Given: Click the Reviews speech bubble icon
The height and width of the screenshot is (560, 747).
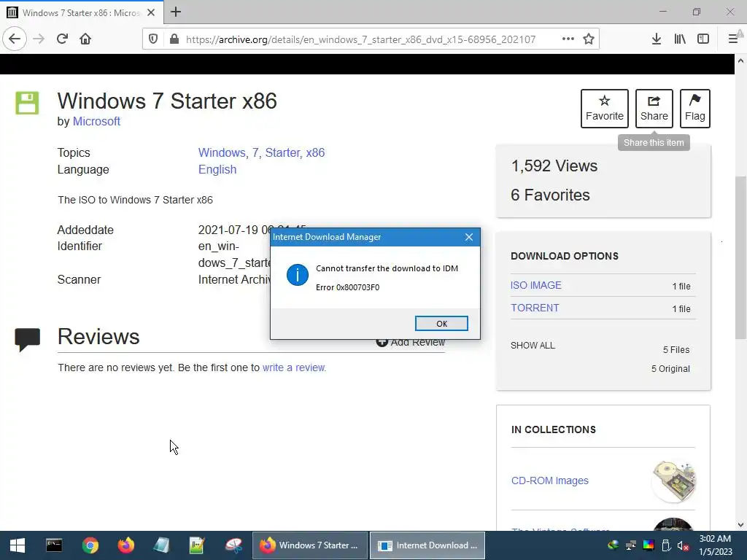Looking at the screenshot, I should 27,340.
